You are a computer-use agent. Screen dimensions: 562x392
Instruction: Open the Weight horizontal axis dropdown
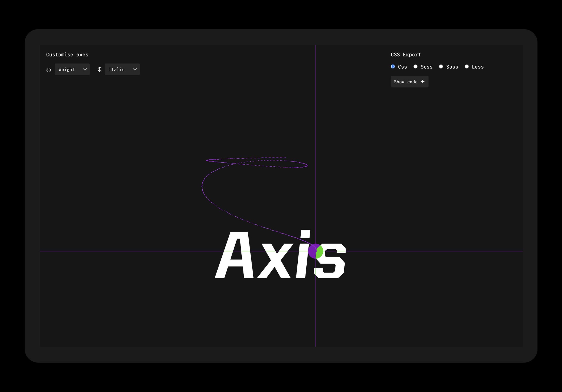72,69
